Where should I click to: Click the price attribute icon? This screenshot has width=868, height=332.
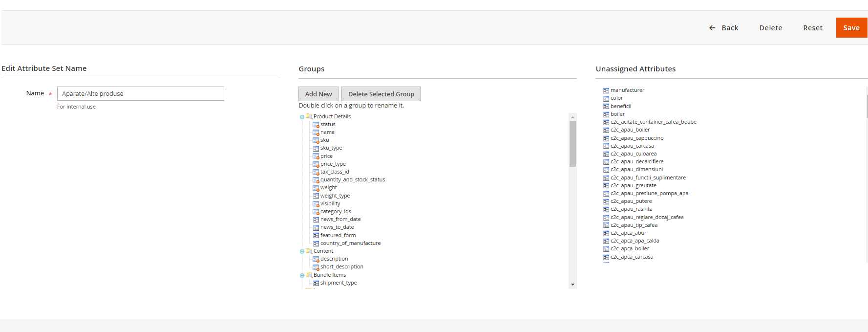[316, 156]
